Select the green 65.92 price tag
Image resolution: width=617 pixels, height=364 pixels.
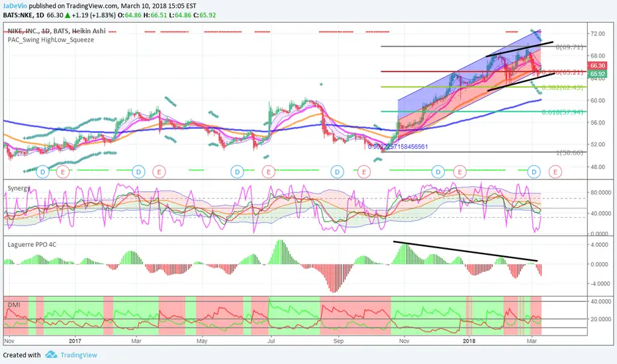coord(597,74)
